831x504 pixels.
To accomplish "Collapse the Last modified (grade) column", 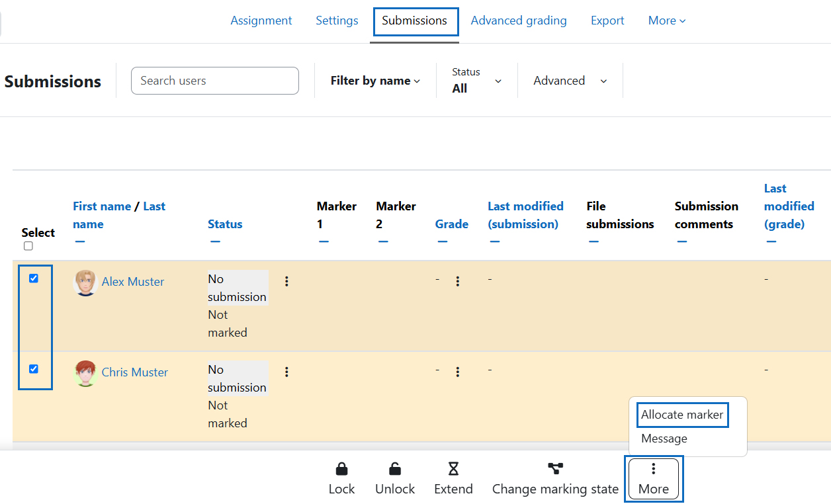I will (x=771, y=241).
